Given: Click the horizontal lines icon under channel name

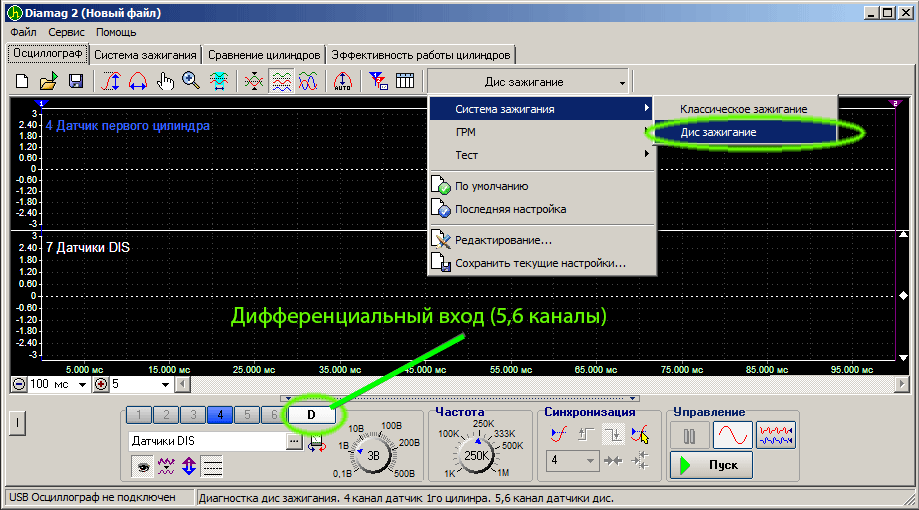Looking at the screenshot, I should 212,467.
